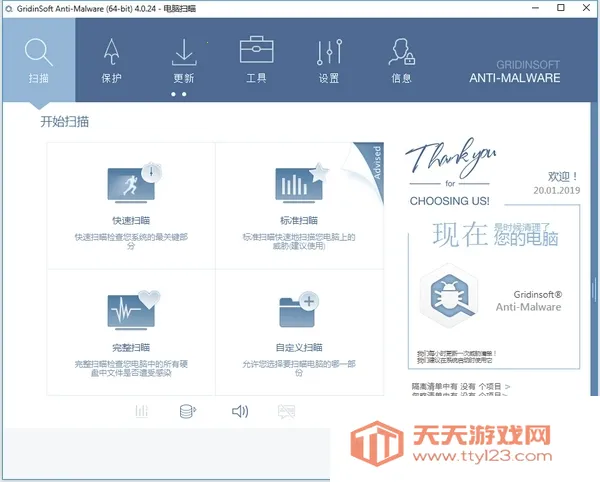This screenshot has width=600, height=482.
Task: Switch to the 保护 (Protection) tab
Action: 112,60
